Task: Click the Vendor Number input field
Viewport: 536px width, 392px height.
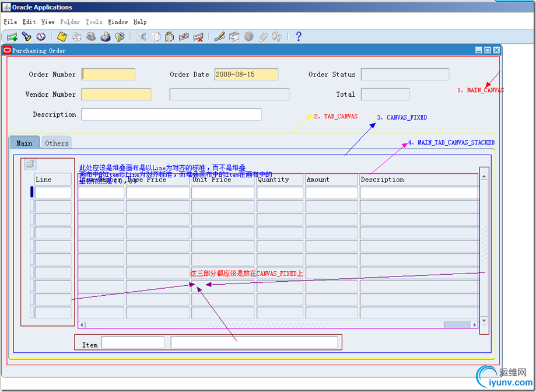Action: coord(116,94)
